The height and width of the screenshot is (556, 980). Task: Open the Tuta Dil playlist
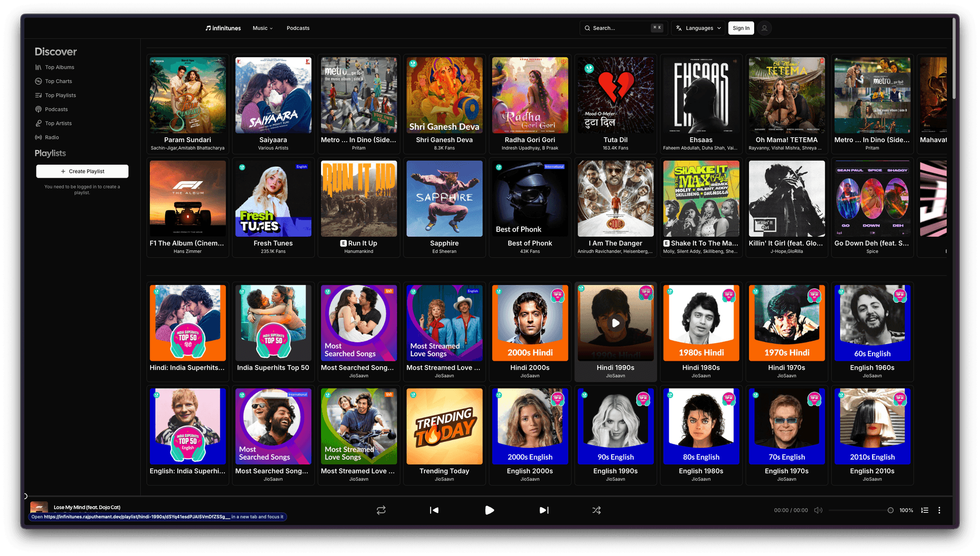click(x=615, y=95)
